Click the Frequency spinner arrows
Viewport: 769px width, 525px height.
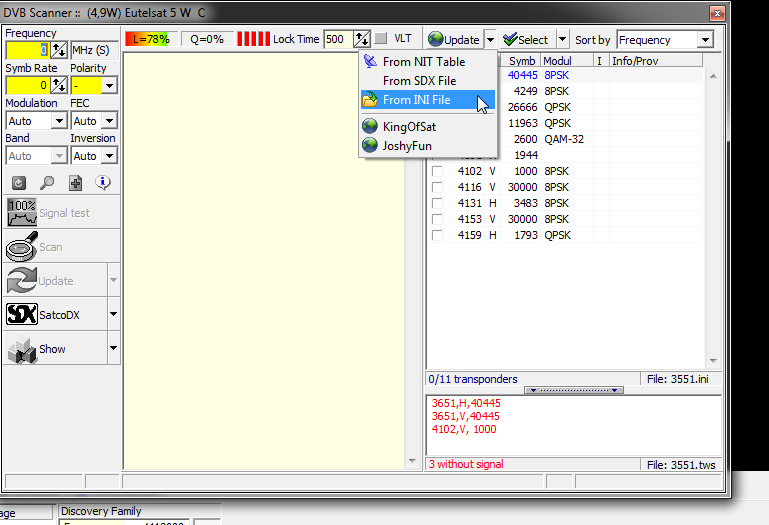coord(59,50)
